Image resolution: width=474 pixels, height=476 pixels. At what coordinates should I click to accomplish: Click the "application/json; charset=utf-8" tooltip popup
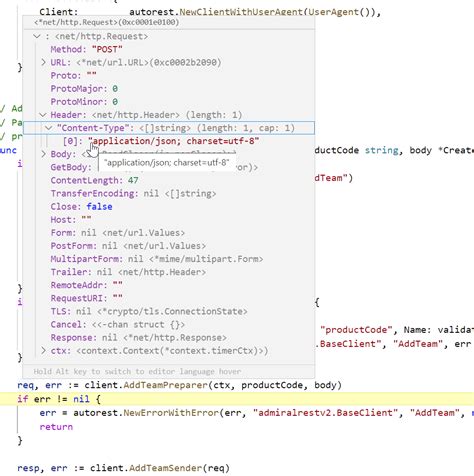tap(166, 163)
